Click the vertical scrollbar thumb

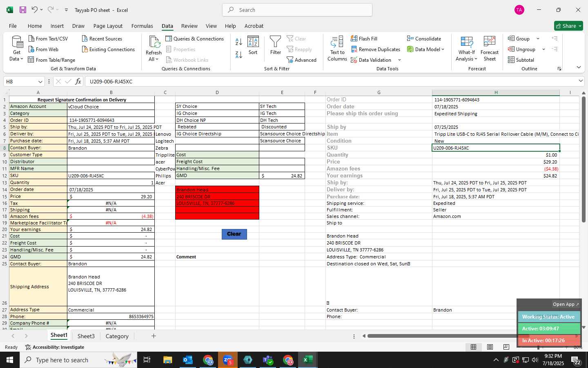tap(584, 159)
